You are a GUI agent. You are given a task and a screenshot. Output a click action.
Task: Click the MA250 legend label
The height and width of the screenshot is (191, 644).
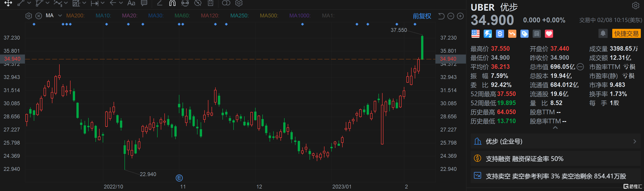tap(239, 16)
